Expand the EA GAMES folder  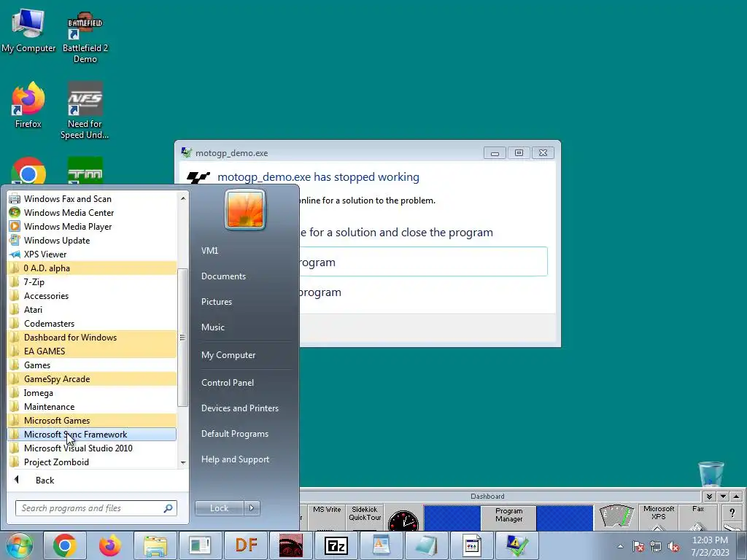[x=92, y=351]
